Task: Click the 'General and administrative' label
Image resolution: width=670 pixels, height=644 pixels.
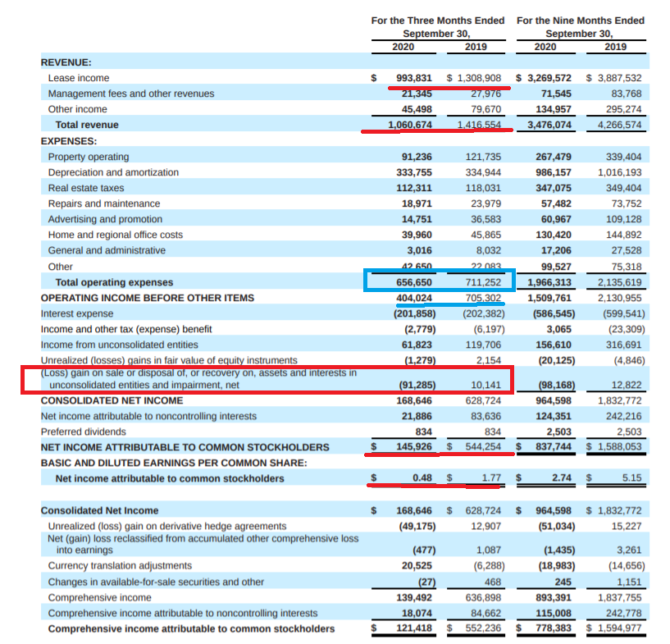Action: coord(107,250)
